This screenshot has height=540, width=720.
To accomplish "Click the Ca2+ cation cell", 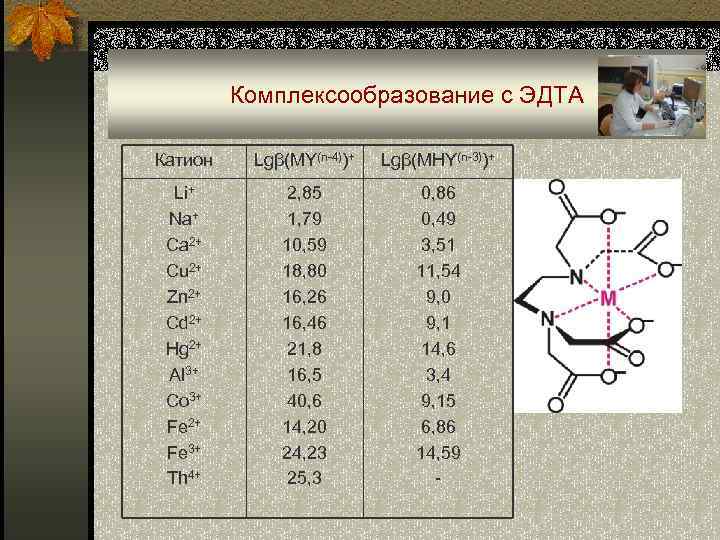I will (184, 244).
